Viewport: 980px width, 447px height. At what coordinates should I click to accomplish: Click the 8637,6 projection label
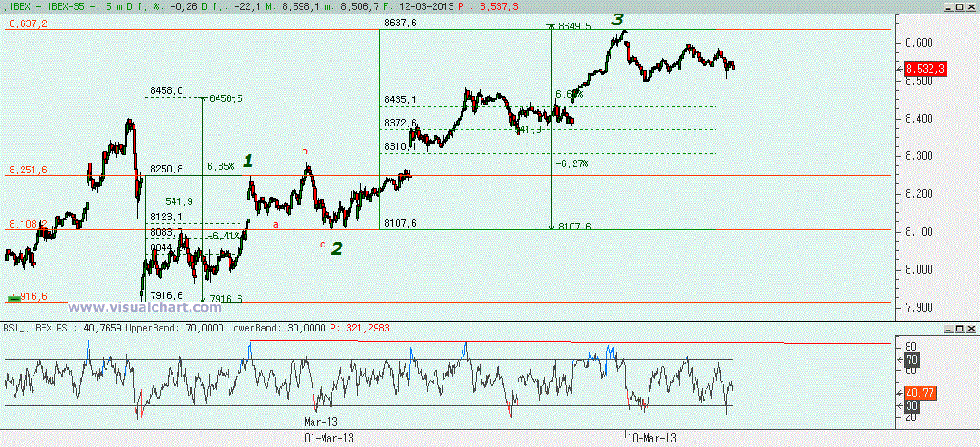[x=401, y=23]
